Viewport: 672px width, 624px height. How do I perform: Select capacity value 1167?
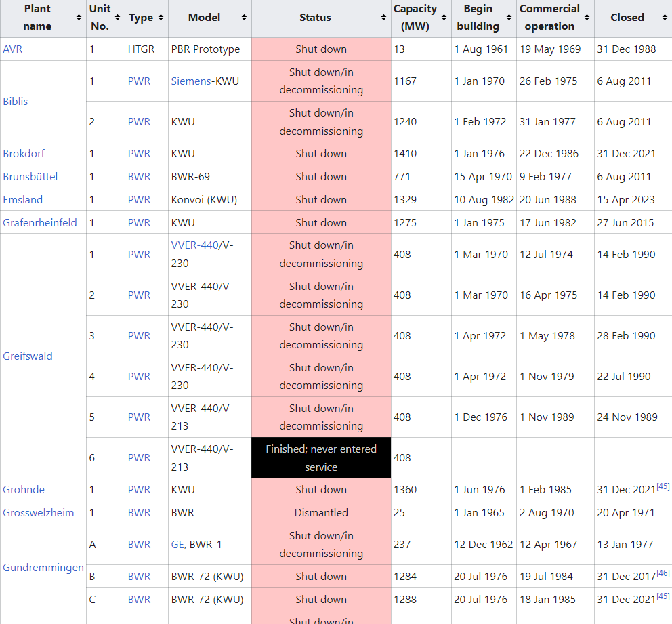click(x=405, y=81)
